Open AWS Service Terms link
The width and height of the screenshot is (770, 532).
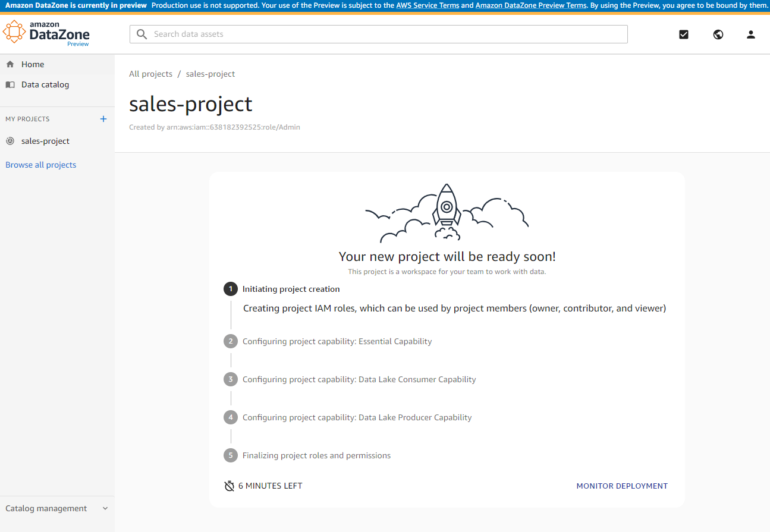pos(427,5)
